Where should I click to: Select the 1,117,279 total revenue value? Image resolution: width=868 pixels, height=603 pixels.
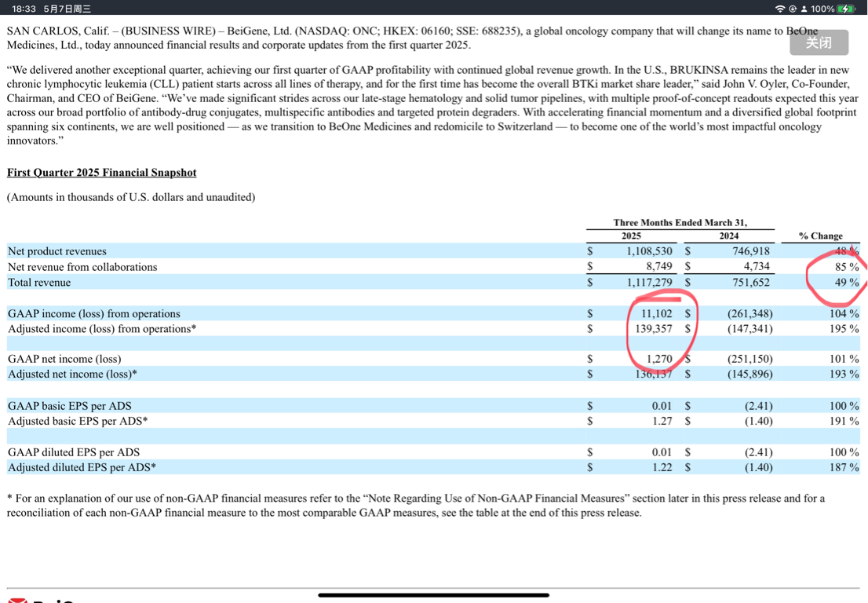click(x=649, y=283)
